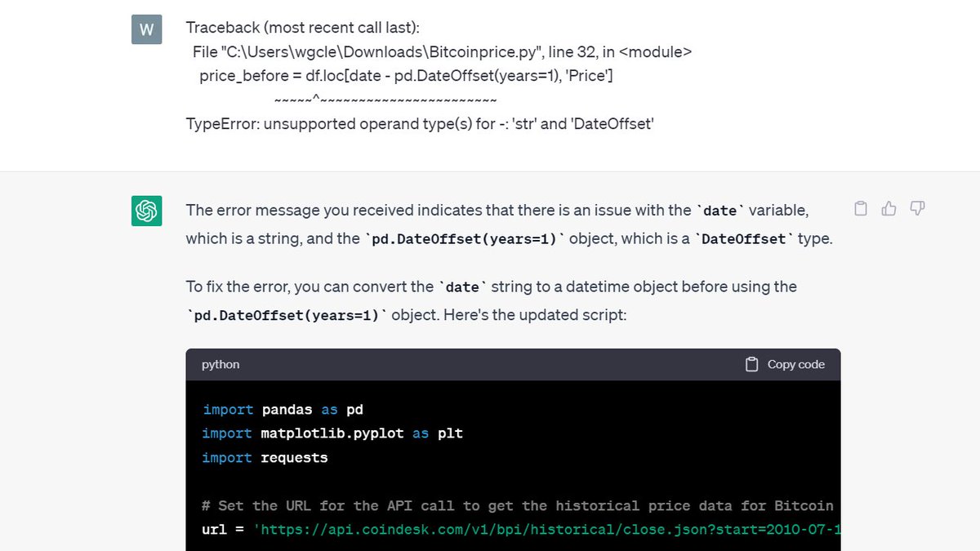Select the Bitcoinprice.py file path line
Screen dimensions: 980x551
coord(443,52)
